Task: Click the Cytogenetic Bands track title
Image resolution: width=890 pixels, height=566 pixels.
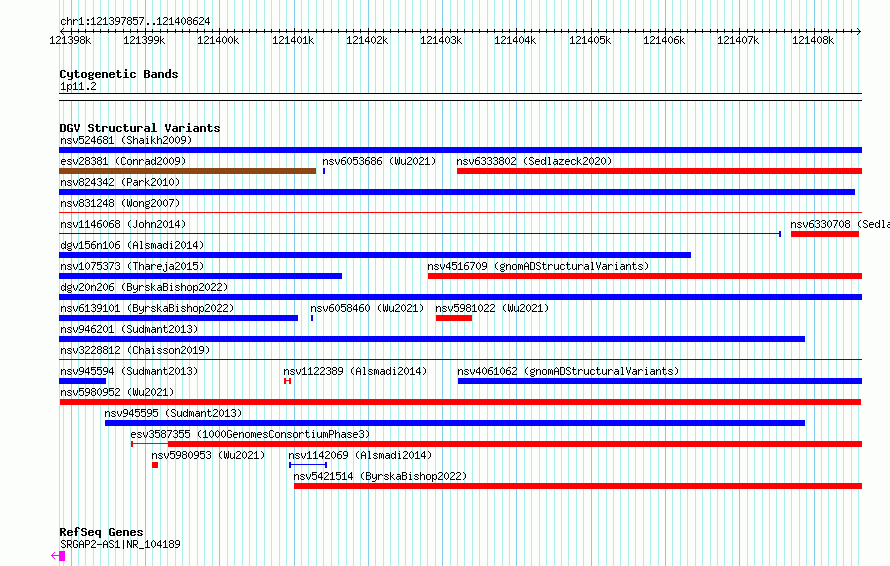Action: point(119,74)
